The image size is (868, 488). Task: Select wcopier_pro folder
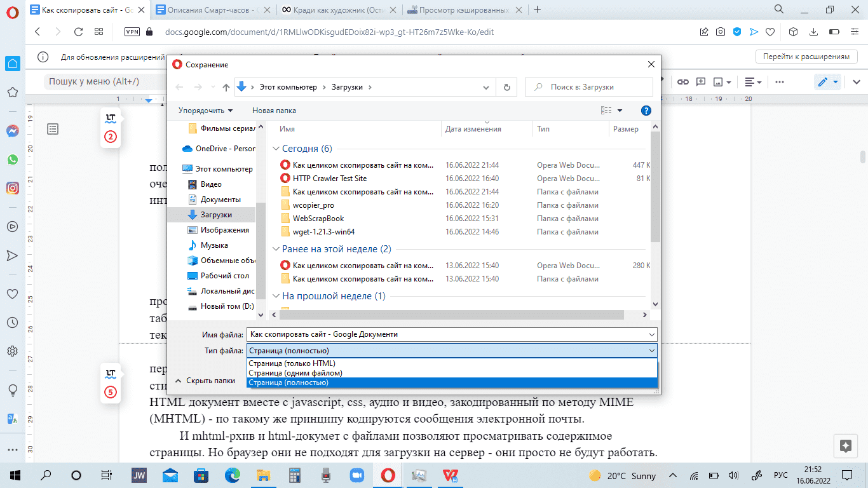click(313, 205)
